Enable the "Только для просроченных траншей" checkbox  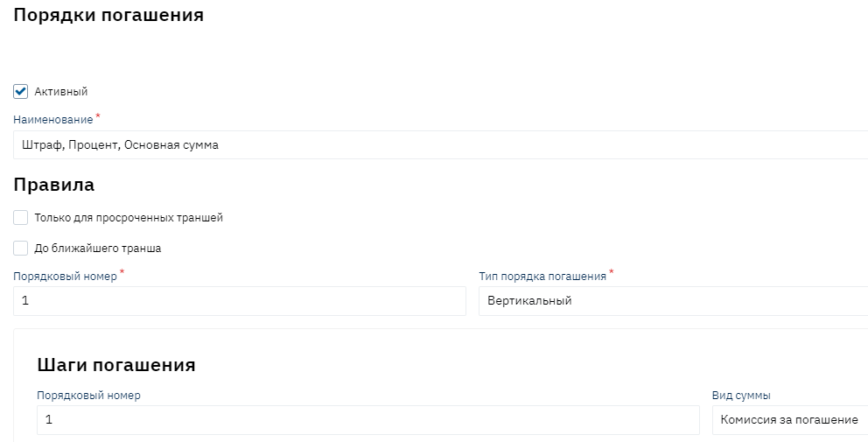21,218
